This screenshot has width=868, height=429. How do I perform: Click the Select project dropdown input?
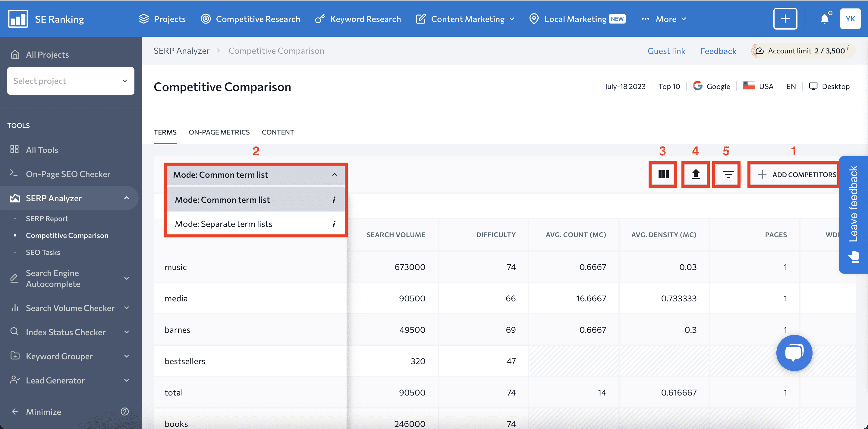tap(71, 81)
